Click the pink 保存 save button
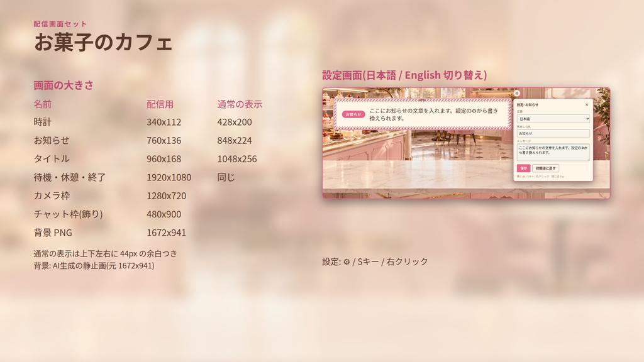Screen dimensions: 644x362 point(523,168)
